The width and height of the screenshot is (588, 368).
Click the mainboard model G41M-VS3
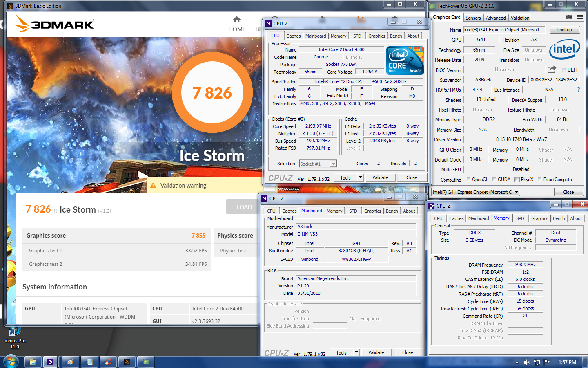click(335, 234)
